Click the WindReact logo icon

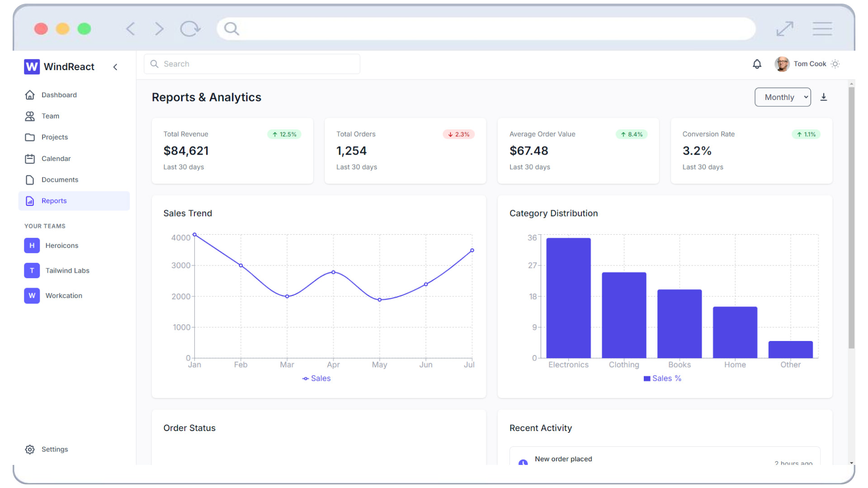(32, 66)
